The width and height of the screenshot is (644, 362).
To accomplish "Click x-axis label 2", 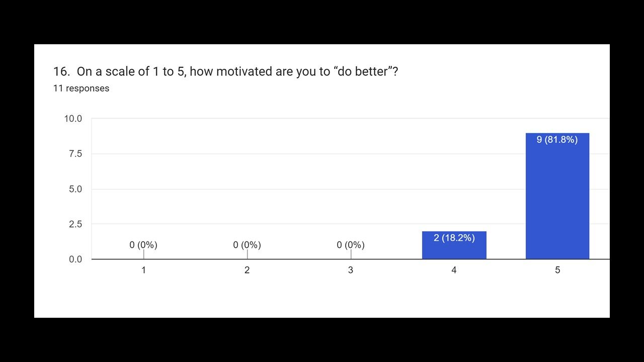I will coord(247,270).
